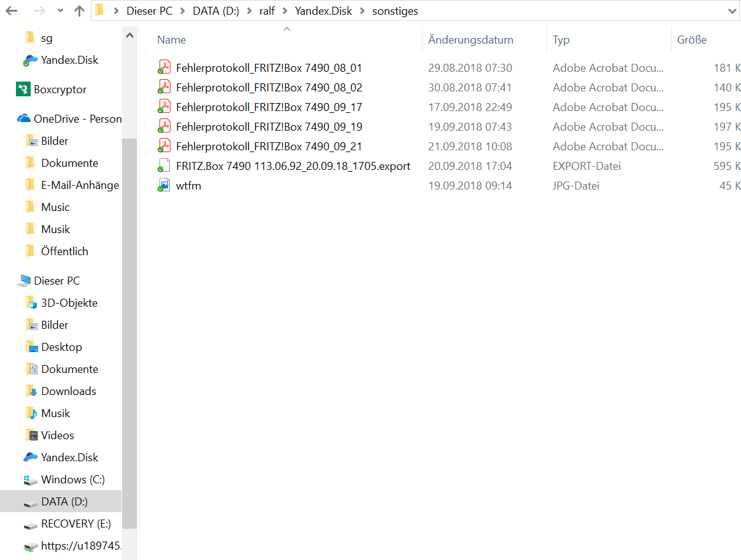This screenshot has width=741, height=560.
Task: Open Music folder in sidebar
Action: click(55, 207)
